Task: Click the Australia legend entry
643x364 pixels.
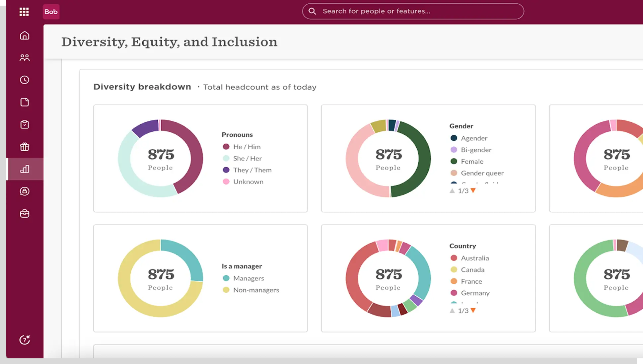Action: (469, 258)
